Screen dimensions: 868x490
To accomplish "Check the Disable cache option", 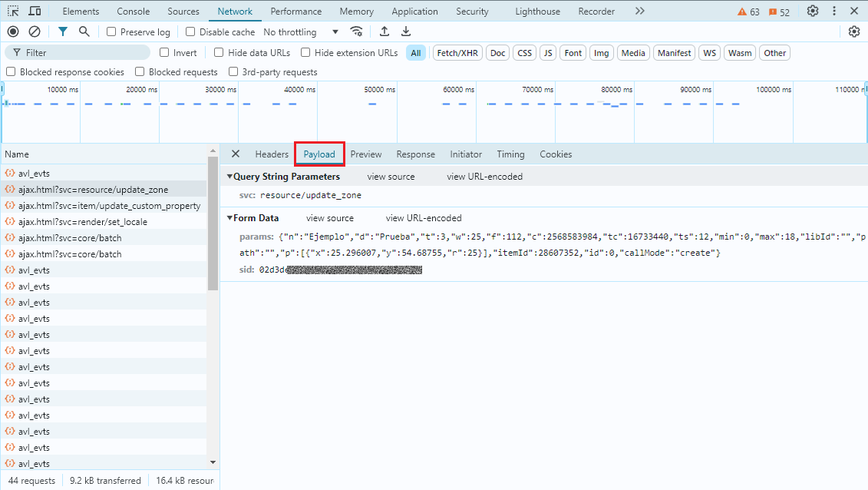I will [x=191, y=32].
